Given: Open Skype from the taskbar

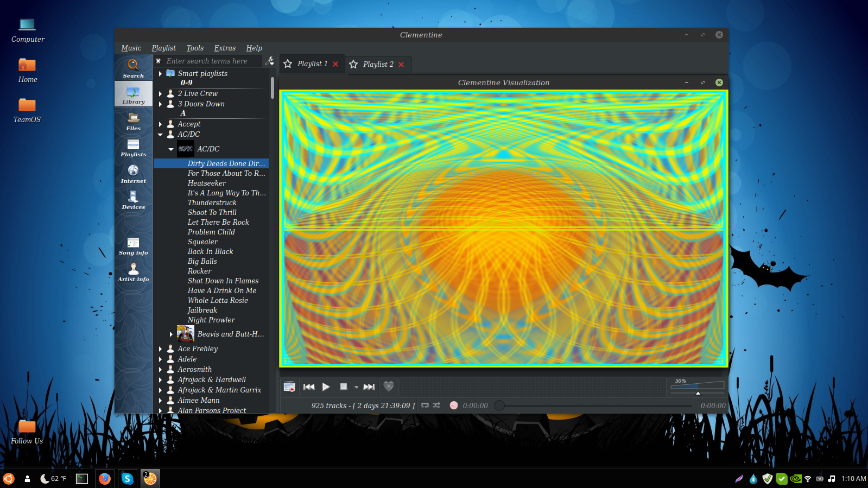Looking at the screenshot, I should pyautogui.click(x=127, y=478).
